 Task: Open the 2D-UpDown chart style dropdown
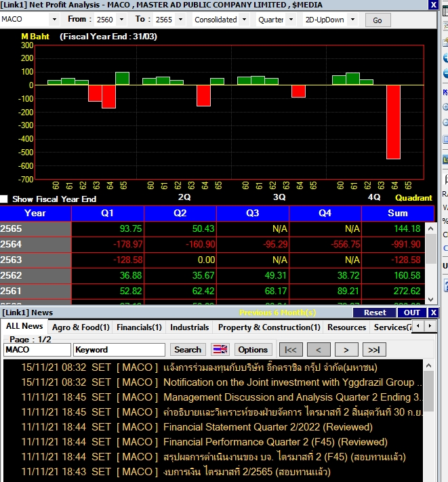coord(352,20)
